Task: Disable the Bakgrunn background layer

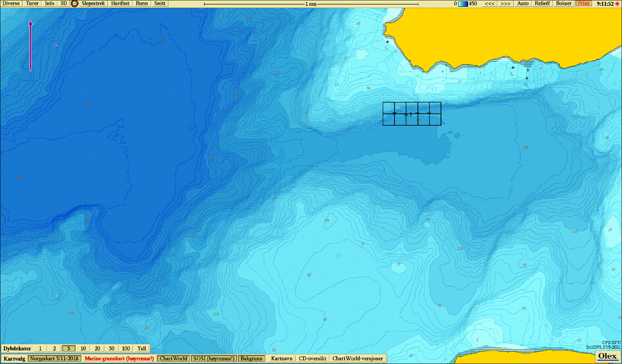Action: pyautogui.click(x=252, y=359)
